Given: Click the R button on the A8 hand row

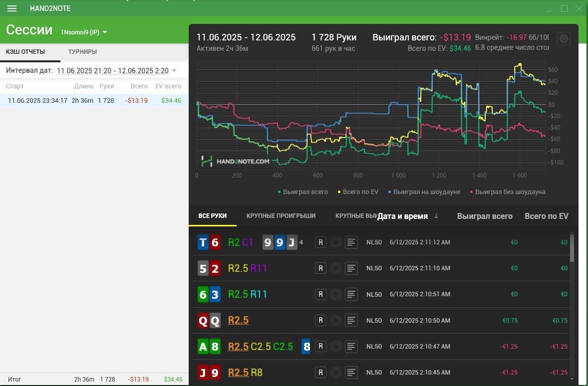Looking at the screenshot, I should click(320, 347).
